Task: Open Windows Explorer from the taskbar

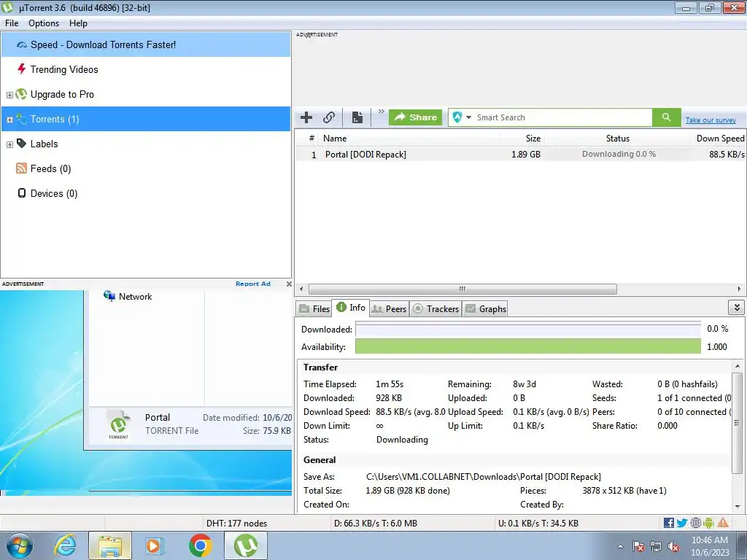Action: (109, 545)
